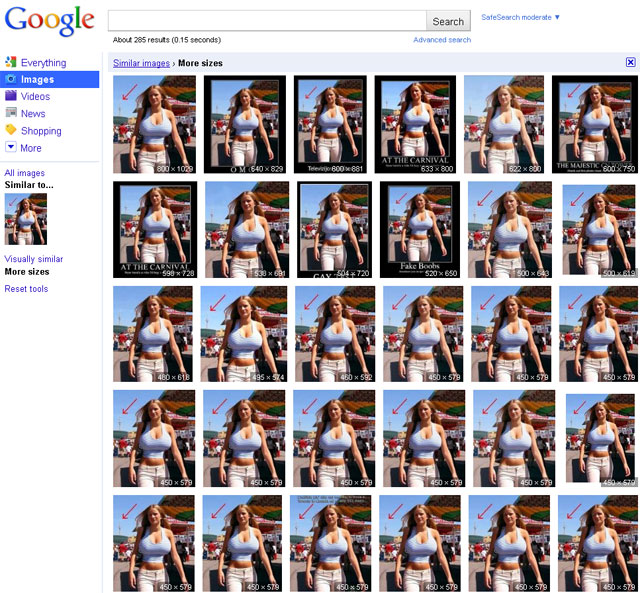Click the Similar images breadcrumb link
Viewport: 640px width, 593px height.
pyautogui.click(x=141, y=63)
